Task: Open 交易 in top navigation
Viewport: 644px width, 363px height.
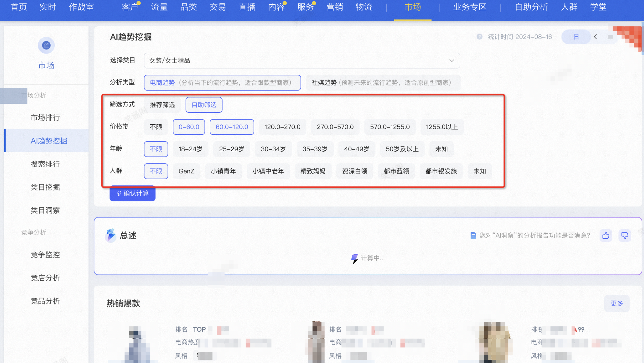Action: (x=218, y=7)
